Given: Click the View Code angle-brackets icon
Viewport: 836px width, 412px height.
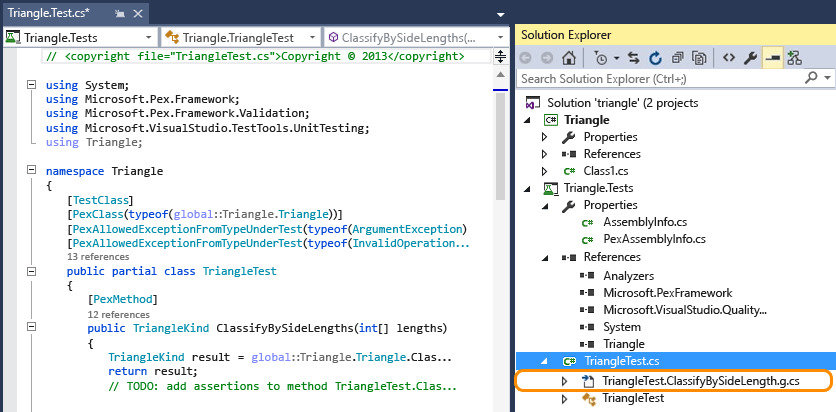Looking at the screenshot, I should 729,58.
